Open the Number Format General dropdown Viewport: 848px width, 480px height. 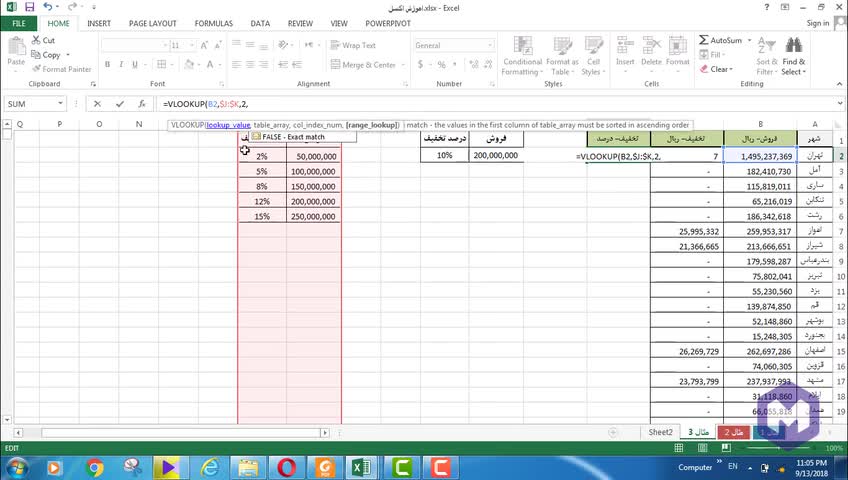pos(490,45)
